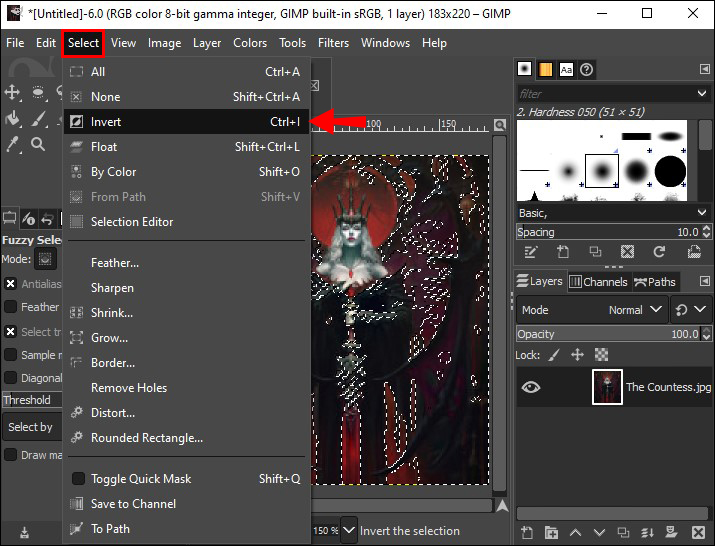Open the layer Mode Normal dropdown
Viewport: 715px width, 546px height.
point(592,310)
